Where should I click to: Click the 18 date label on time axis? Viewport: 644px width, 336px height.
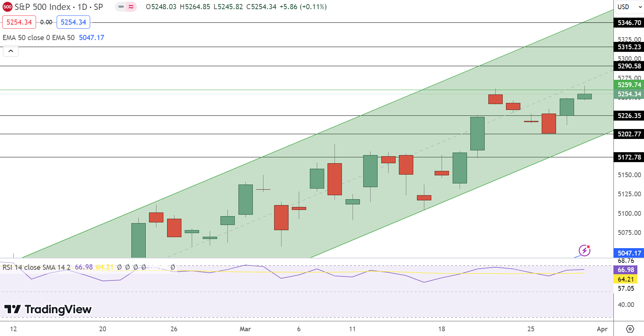442,329
